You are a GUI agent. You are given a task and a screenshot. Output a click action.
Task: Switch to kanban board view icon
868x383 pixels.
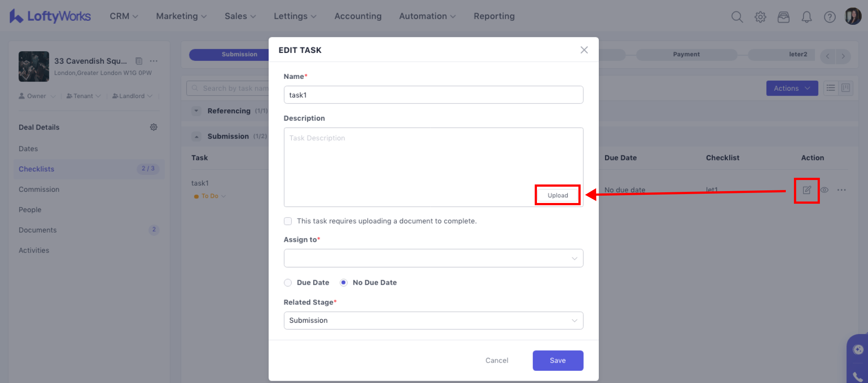(x=846, y=88)
